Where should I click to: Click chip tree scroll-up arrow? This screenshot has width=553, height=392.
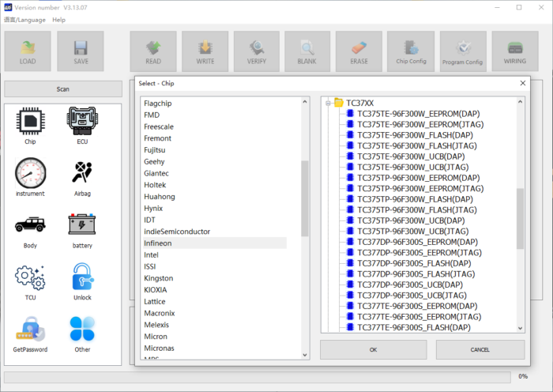tap(520, 102)
